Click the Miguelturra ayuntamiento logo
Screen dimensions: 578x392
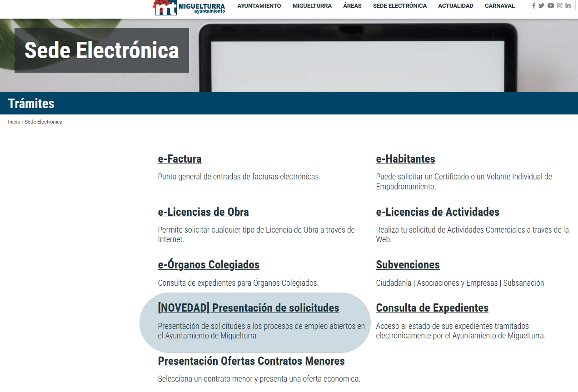pos(189,7)
